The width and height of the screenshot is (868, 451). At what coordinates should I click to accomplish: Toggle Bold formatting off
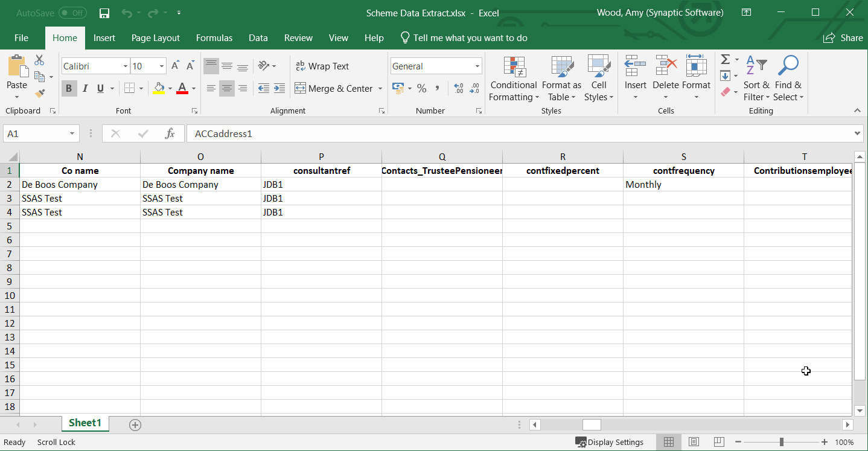pos(68,89)
